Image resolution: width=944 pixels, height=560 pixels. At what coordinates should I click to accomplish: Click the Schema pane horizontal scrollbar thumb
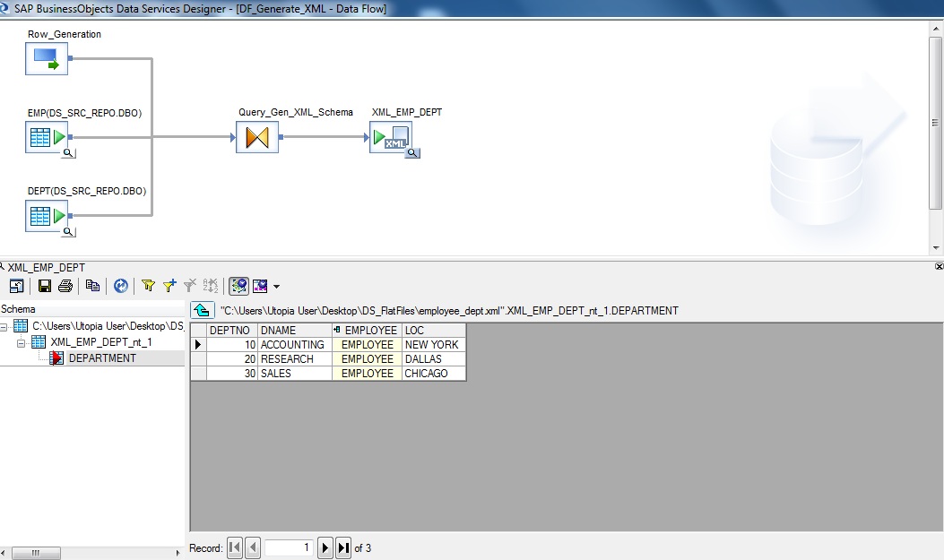[x=36, y=553]
